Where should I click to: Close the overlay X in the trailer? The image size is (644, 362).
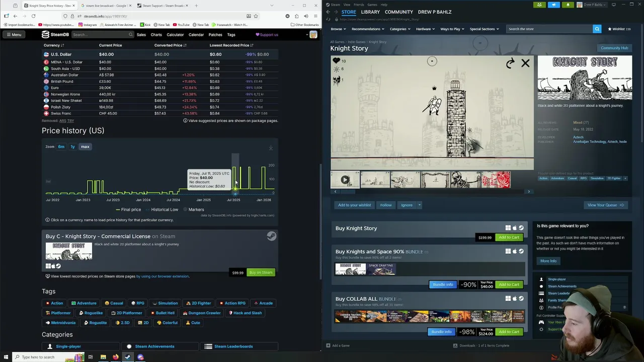525,63
